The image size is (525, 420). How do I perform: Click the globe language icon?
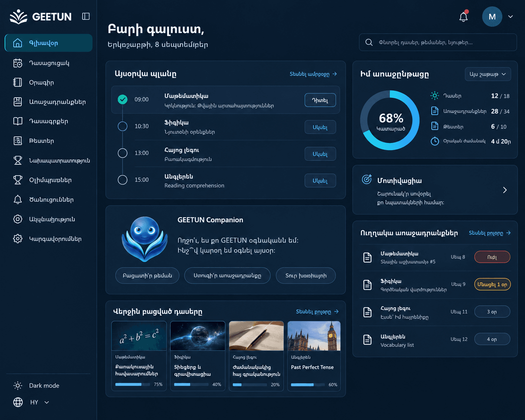[x=18, y=402]
